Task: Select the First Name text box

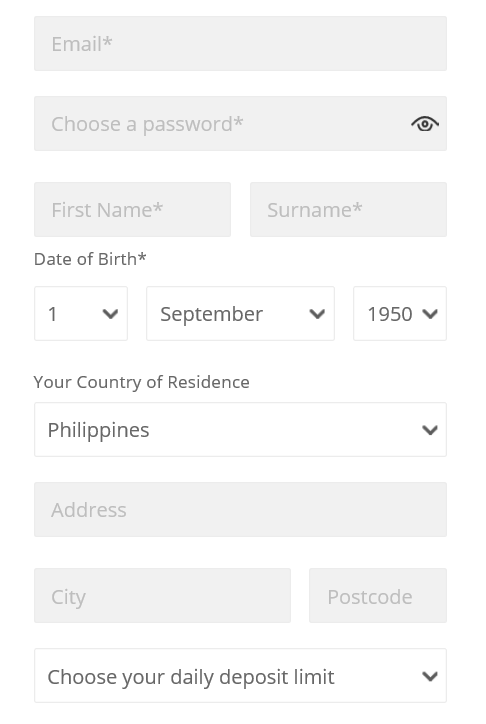Action: click(x=132, y=209)
